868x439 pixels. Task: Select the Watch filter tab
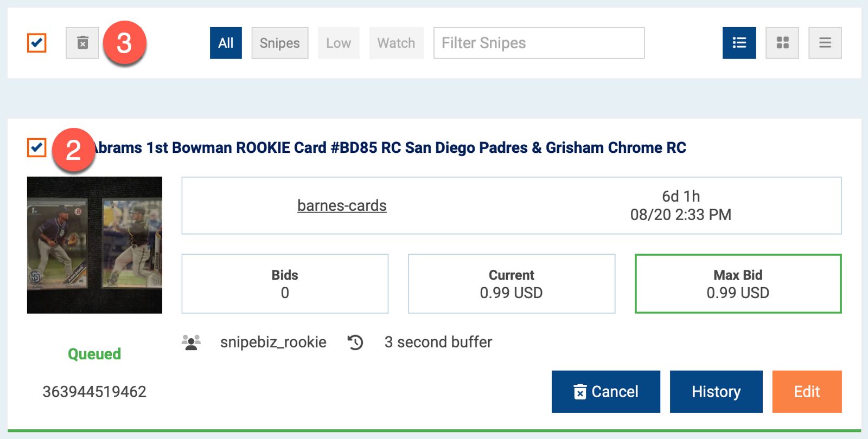point(396,43)
